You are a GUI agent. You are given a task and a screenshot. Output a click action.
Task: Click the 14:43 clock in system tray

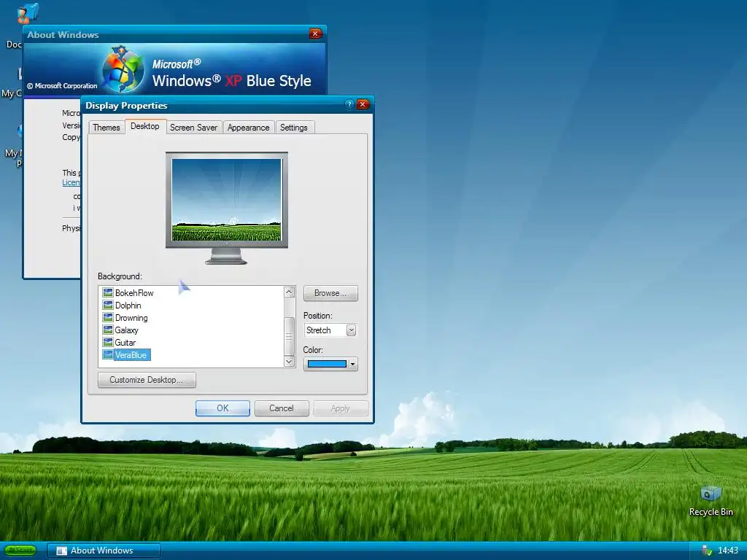click(x=727, y=551)
